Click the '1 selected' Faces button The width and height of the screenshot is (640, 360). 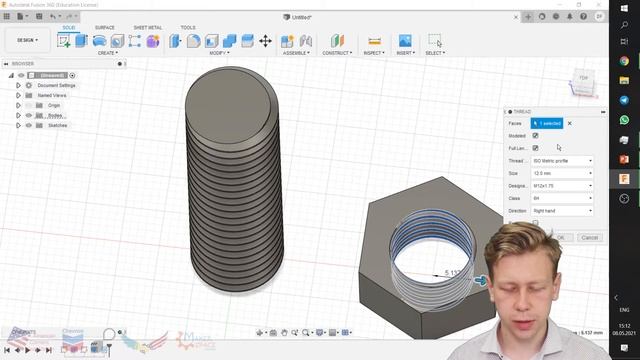tap(547, 123)
